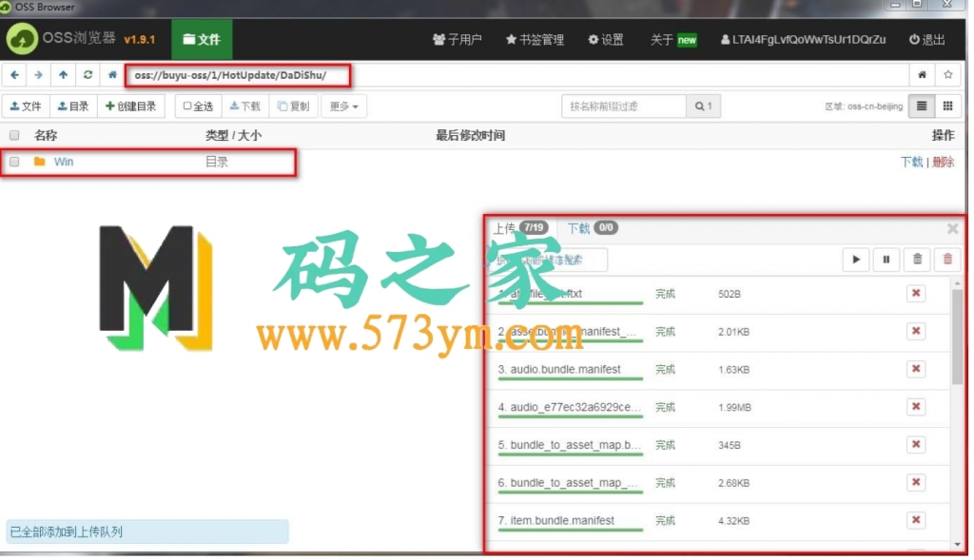
Task: Click 删除 link for Win row
Action: 944,162
